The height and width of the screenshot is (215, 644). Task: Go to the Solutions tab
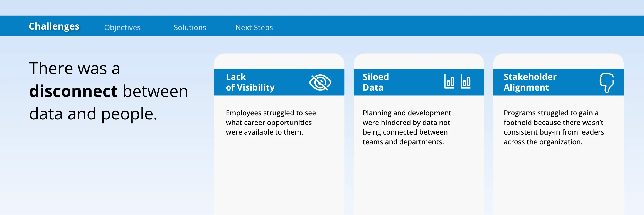(x=190, y=27)
